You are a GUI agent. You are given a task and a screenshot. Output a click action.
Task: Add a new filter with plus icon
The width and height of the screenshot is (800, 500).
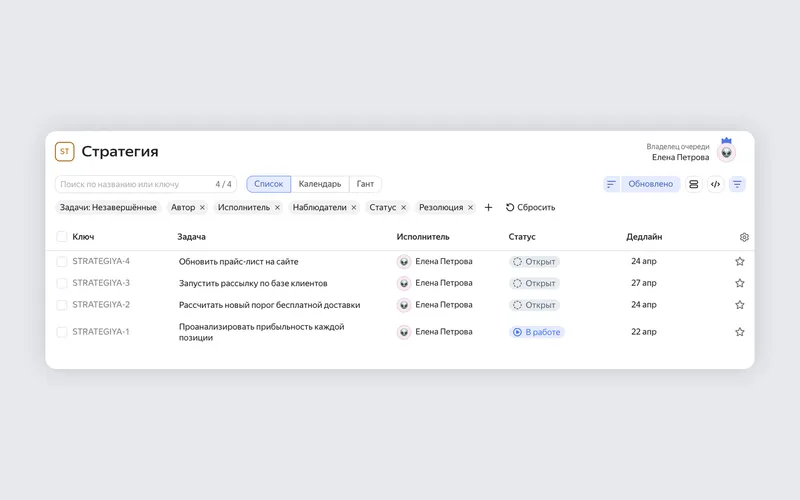coord(488,208)
